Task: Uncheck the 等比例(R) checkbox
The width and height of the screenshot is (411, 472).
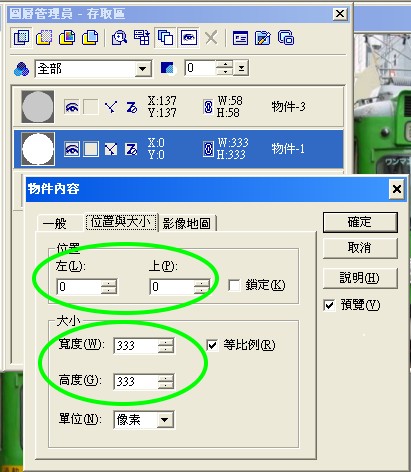Action: point(212,345)
